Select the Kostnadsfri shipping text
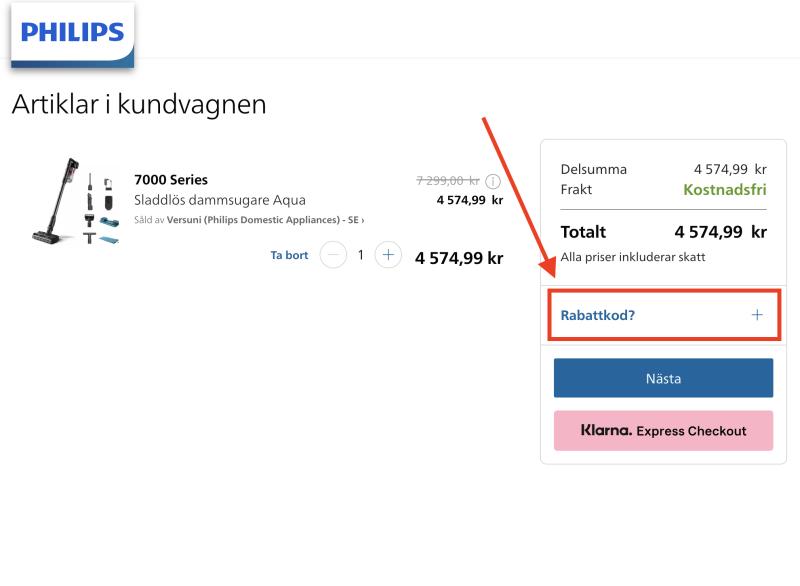 (724, 190)
